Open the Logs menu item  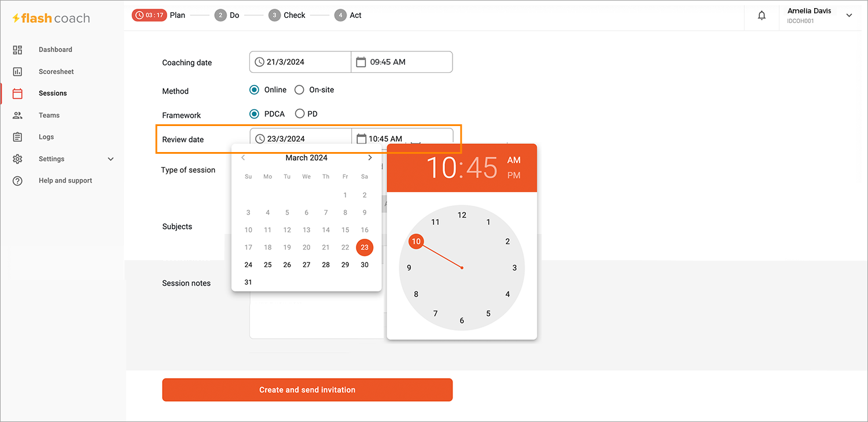click(46, 137)
